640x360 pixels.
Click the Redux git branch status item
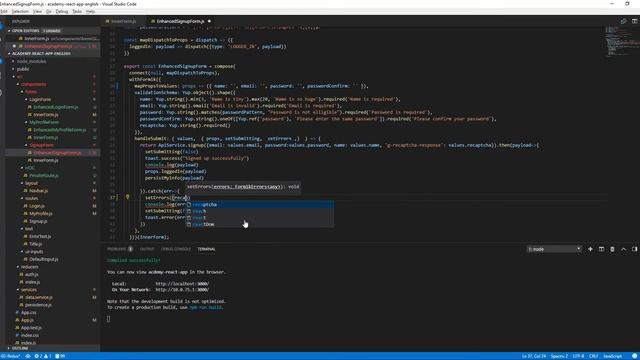pos(10,356)
